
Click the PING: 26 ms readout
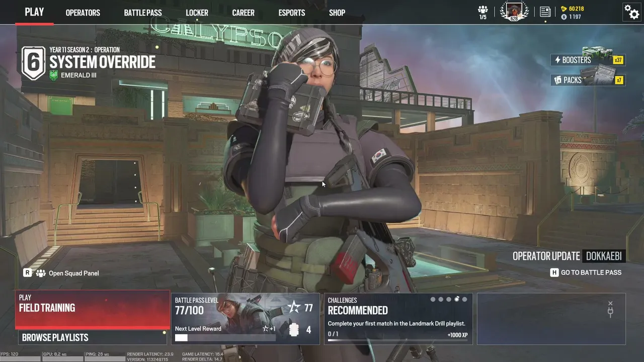[x=98, y=354]
